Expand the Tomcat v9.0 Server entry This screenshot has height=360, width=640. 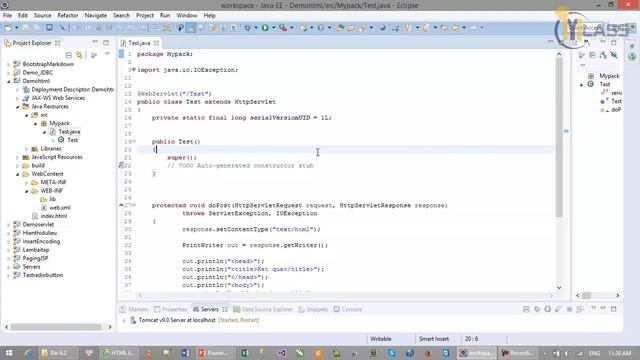pos(124,320)
